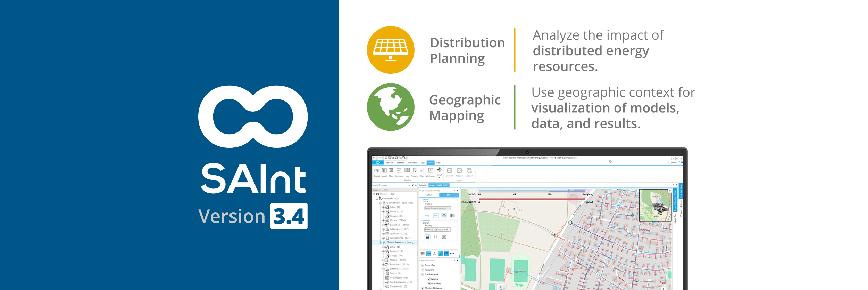
Task: Click the Close All layout icon
Action: 469,171
